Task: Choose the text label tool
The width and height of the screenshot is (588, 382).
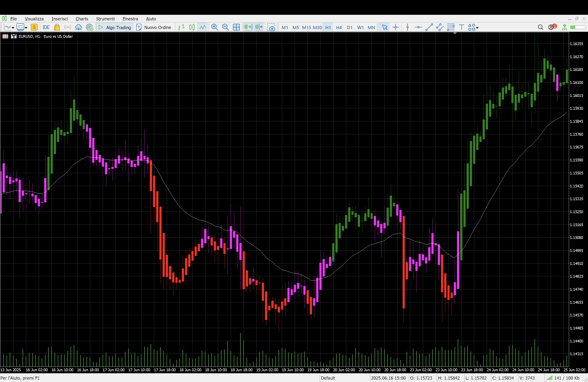Action: coord(461,27)
